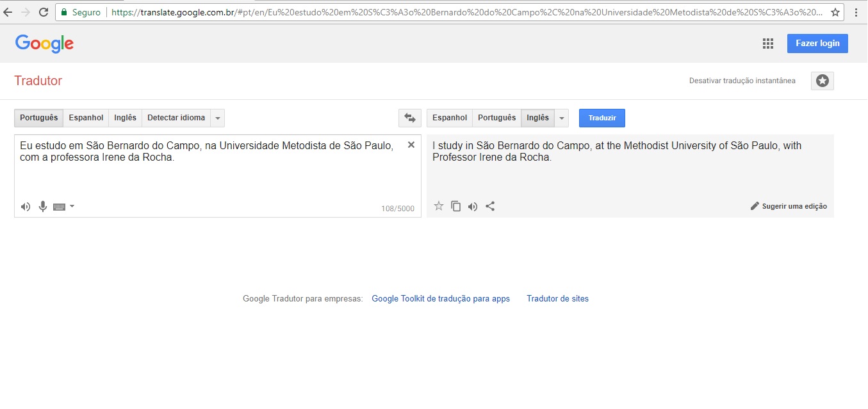This screenshot has width=868, height=409.
Task: Save translation by clicking the star
Action: point(439,206)
